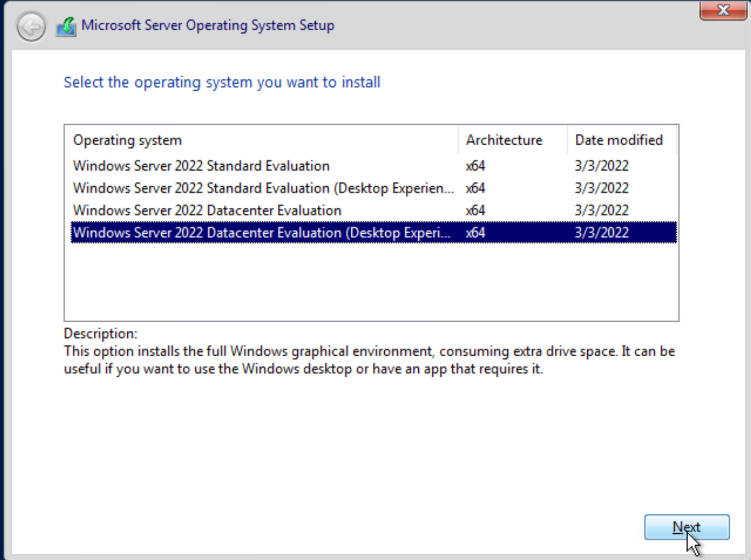Click the Select operating system heading text
Viewport: 751px width, 560px height.
(x=221, y=82)
